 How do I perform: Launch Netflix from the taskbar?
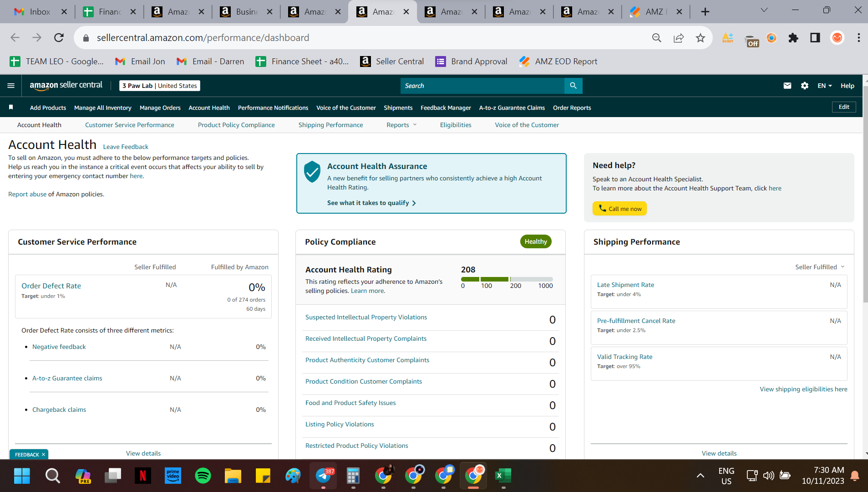point(143,476)
